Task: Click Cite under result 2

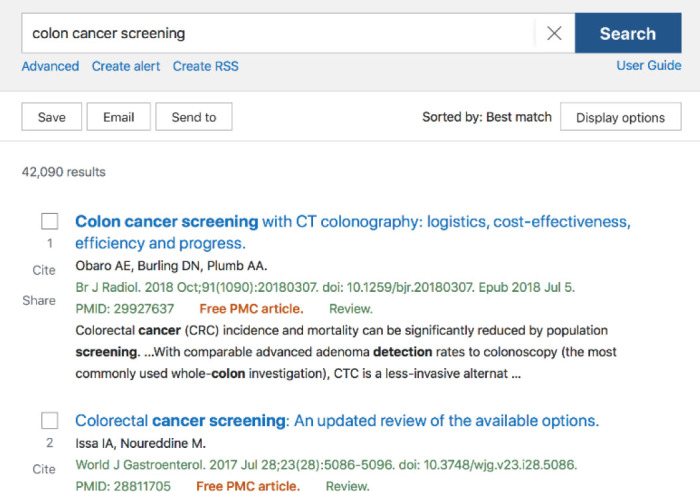Action: point(44,469)
